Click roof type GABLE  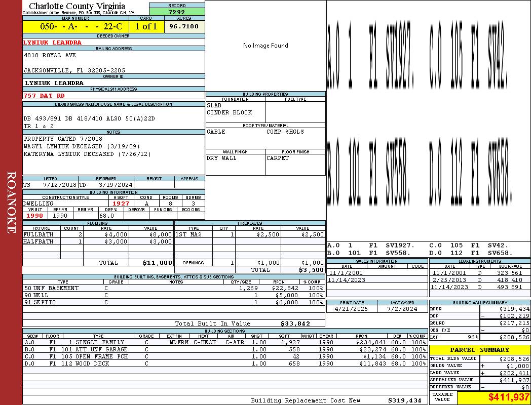click(216, 132)
